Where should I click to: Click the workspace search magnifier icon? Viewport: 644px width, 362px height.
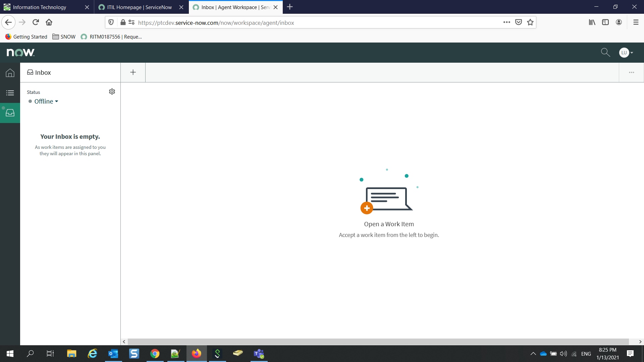coord(605,52)
